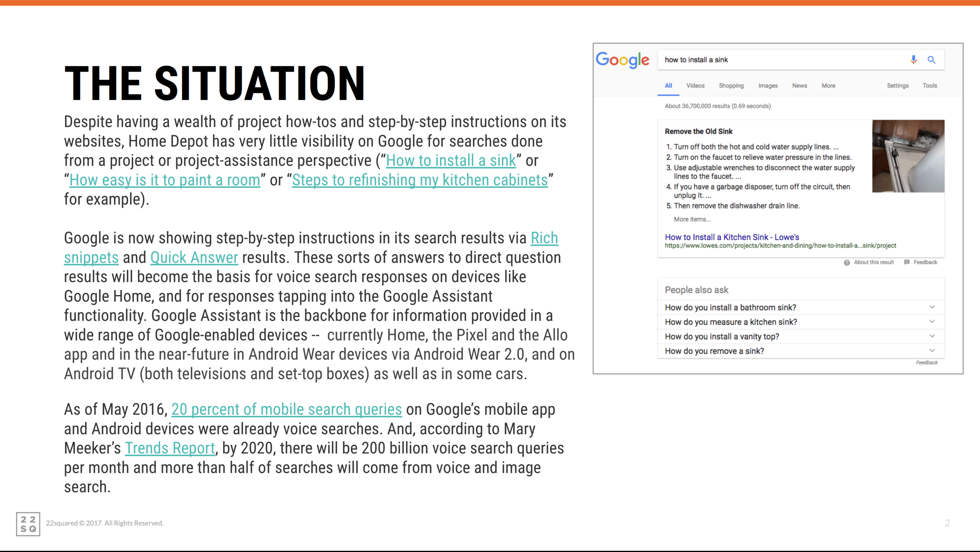Image resolution: width=980 pixels, height=552 pixels.
Task: Click the About this result question icon
Action: 847,262
